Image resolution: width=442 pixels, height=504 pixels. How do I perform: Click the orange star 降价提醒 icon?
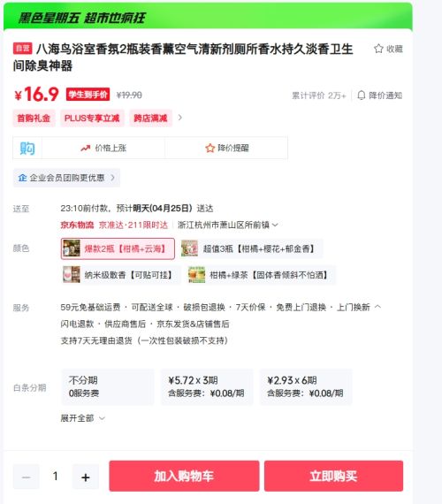[x=210, y=149]
